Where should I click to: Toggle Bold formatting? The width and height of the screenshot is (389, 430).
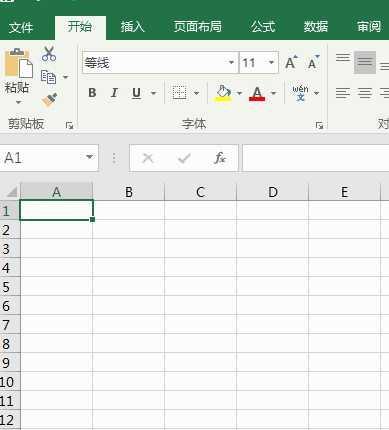click(92, 93)
